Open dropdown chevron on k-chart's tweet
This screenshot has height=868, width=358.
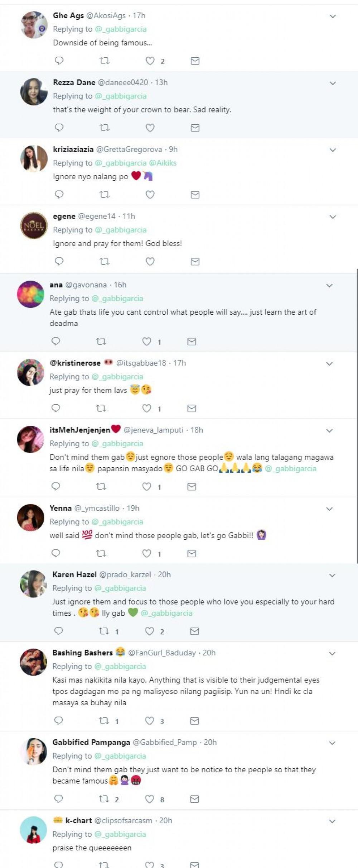pyautogui.click(x=332, y=821)
